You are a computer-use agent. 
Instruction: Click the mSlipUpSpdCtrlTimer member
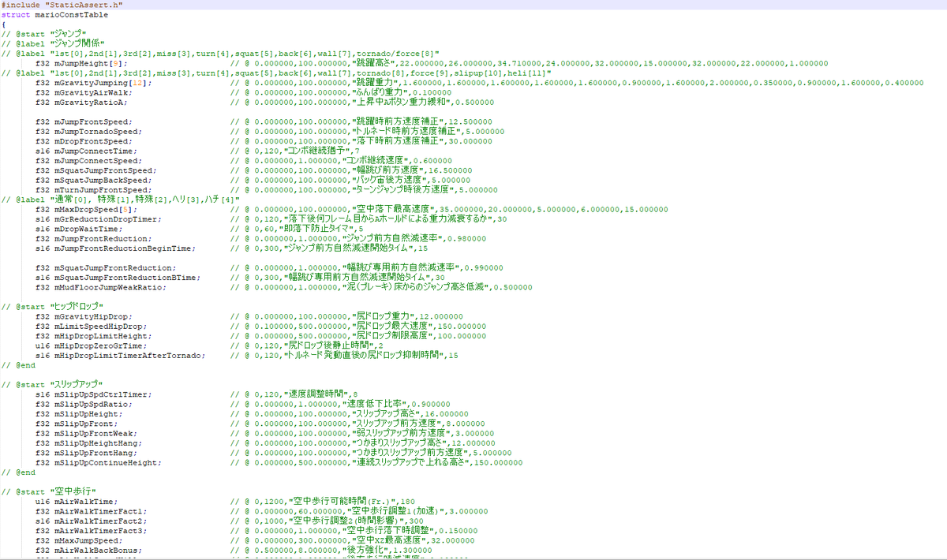[x=101, y=394]
